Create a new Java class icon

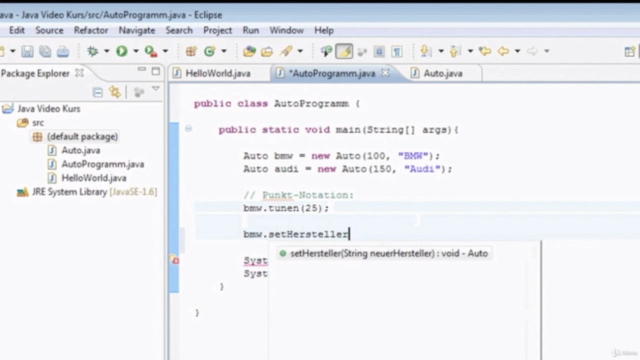[210, 51]
